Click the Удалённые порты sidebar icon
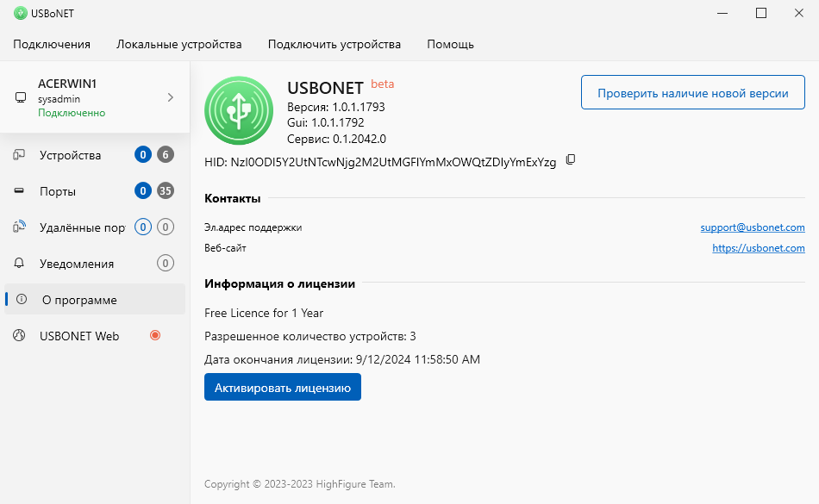The height and width of the screenshot is (504, 819). tap(19, 227)
